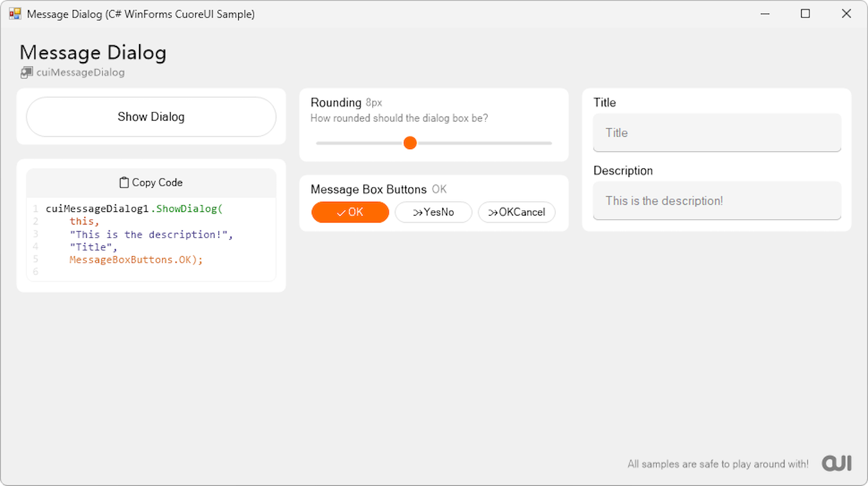Image resolution: width=868 pixels, height=486 pixels.
Task: Focus the Title input field
Action: tap(717, 133)
